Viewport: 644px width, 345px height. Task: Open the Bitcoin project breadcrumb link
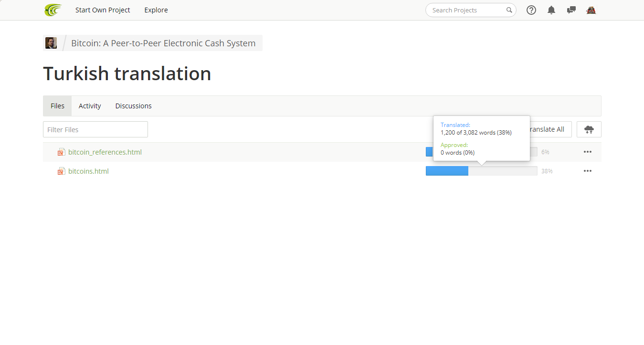click(x=163, y=43)
